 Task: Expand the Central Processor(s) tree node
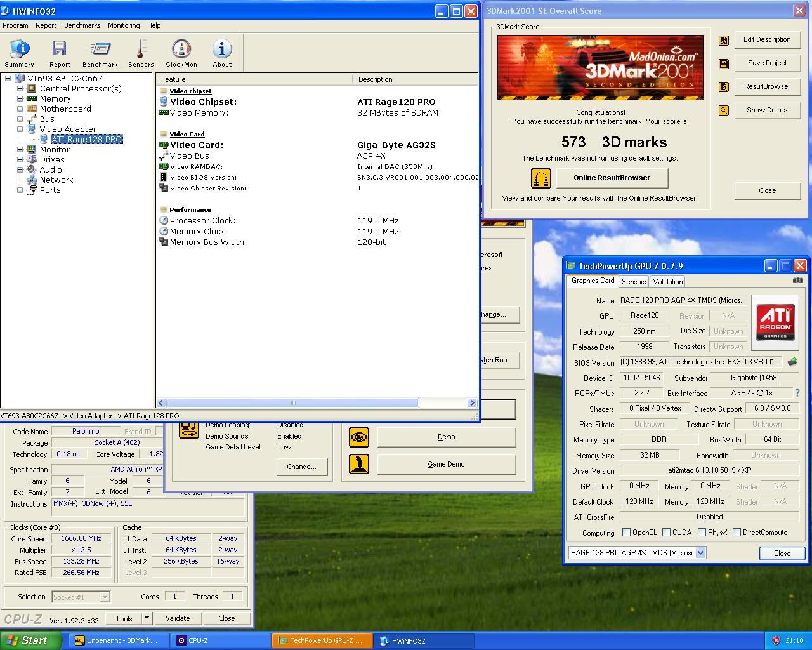20,89
